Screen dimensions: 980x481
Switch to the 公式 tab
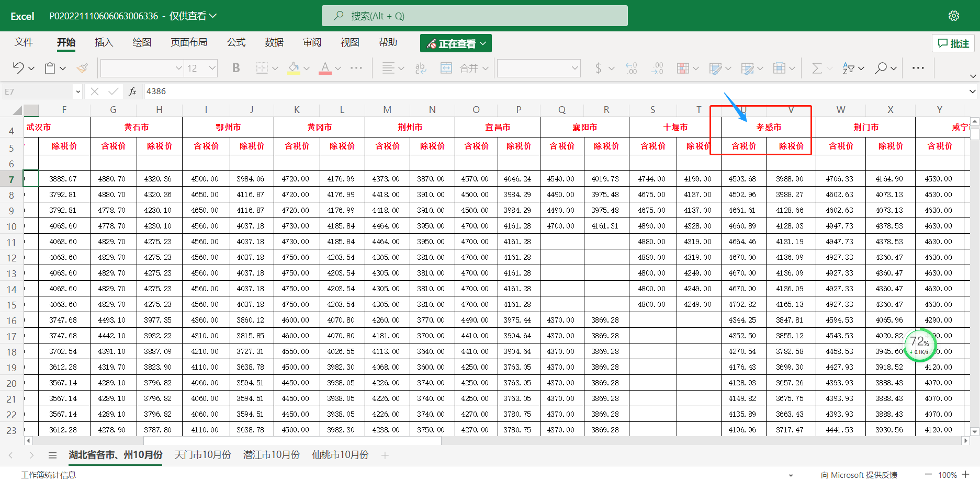click(236, 42)
